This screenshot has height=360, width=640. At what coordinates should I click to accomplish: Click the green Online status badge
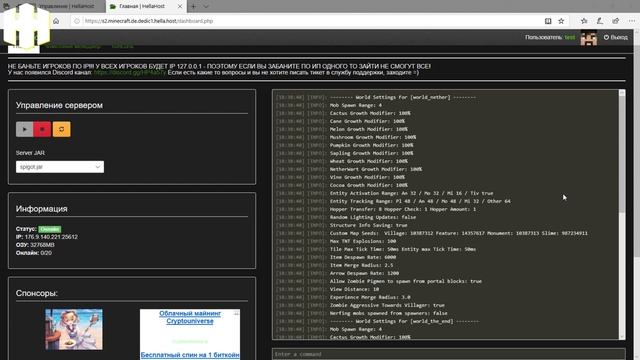point(50,229)
